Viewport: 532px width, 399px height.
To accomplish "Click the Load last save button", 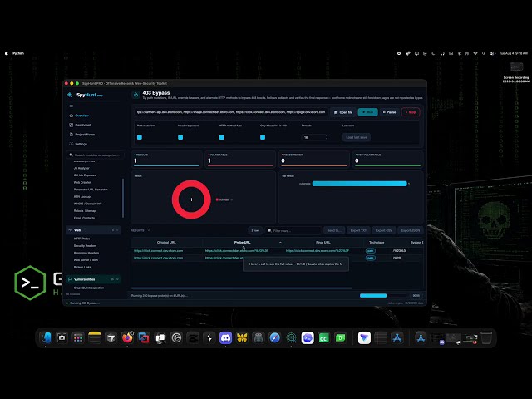I will 357,137.
